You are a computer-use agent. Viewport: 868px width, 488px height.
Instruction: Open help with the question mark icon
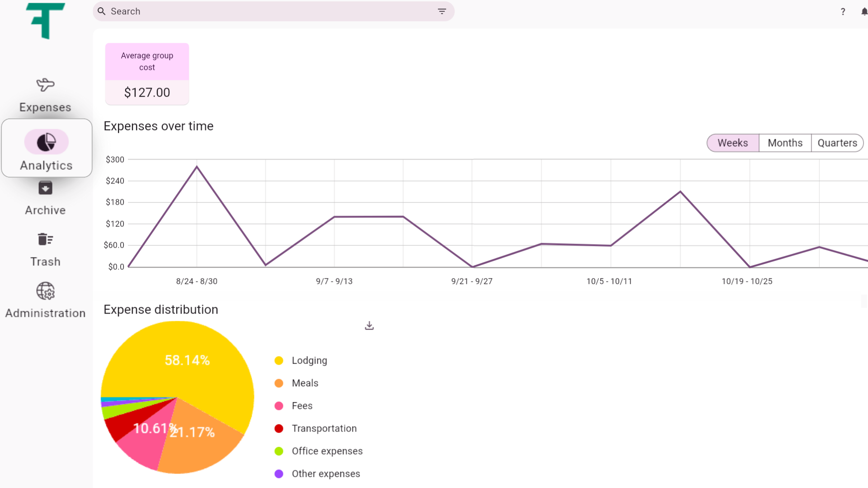(843, 11)
